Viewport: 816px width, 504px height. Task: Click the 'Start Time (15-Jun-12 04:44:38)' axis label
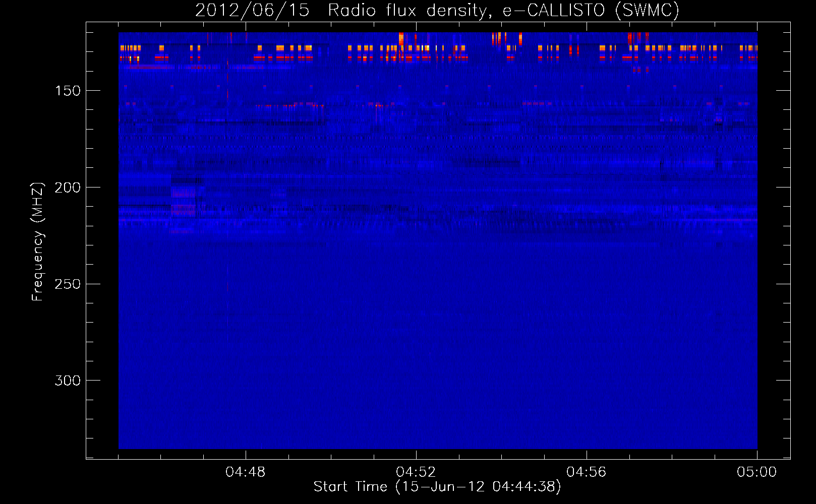[437, 487]
